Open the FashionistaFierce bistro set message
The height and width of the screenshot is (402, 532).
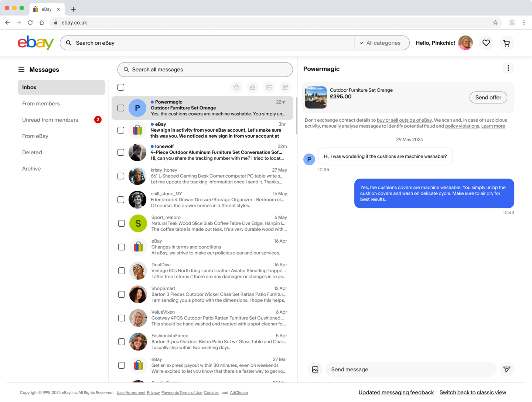[202, 342]
